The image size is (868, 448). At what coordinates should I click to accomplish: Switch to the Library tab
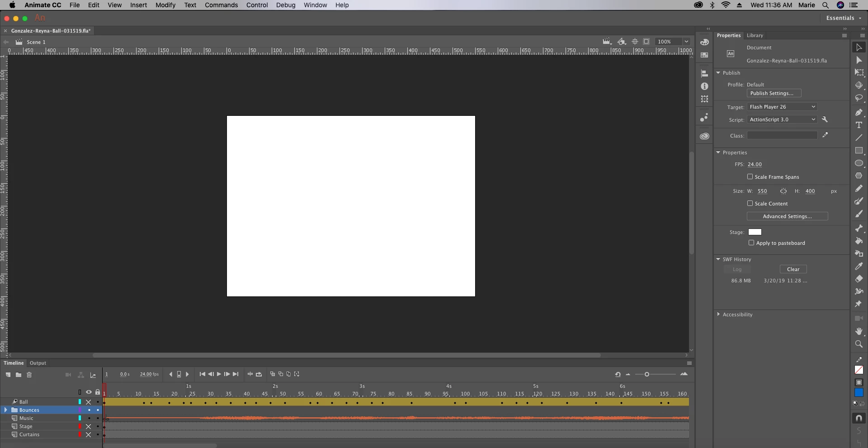[755, 35]
